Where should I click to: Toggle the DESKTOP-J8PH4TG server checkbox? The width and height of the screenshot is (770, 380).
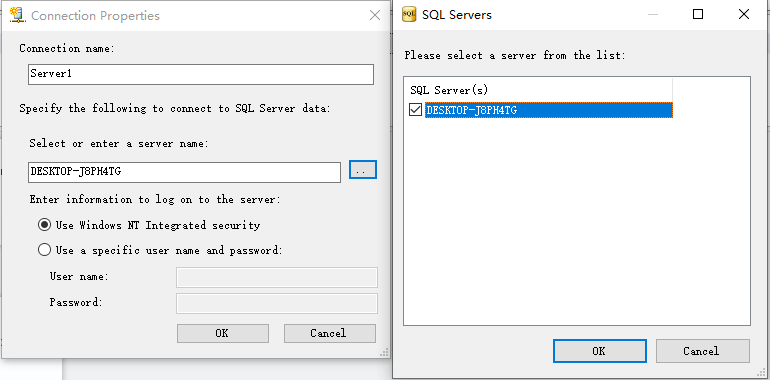click(x=415, y=110)
